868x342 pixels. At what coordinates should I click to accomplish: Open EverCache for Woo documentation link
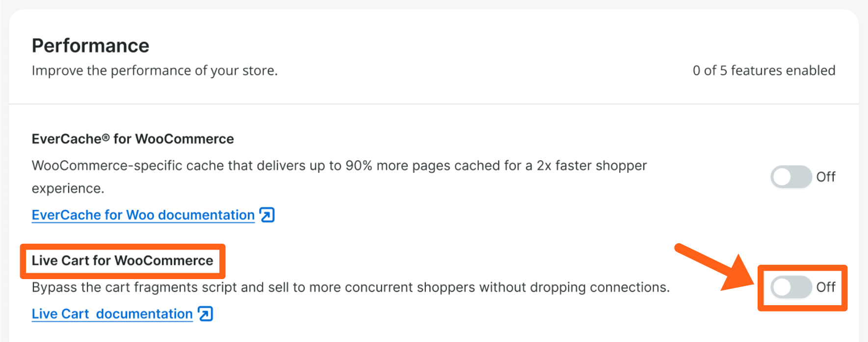[143, 215]
